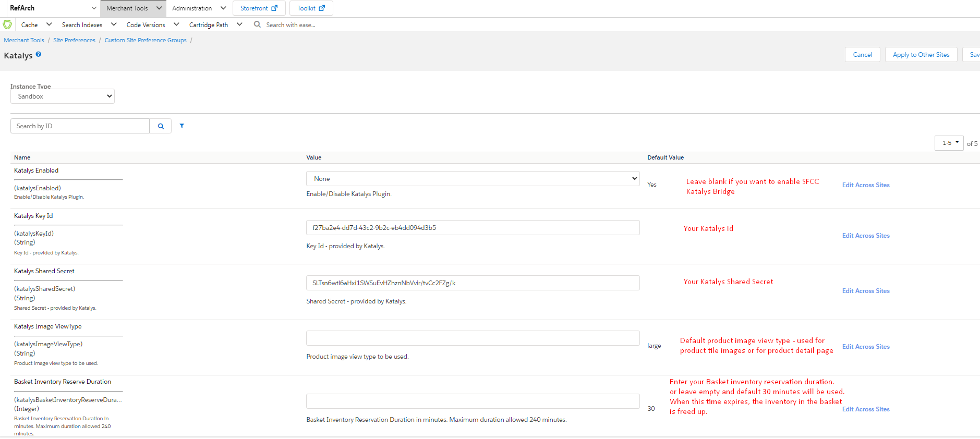
Task: Click the magnifier search button beside Search by ID
Action: [161, 126]
